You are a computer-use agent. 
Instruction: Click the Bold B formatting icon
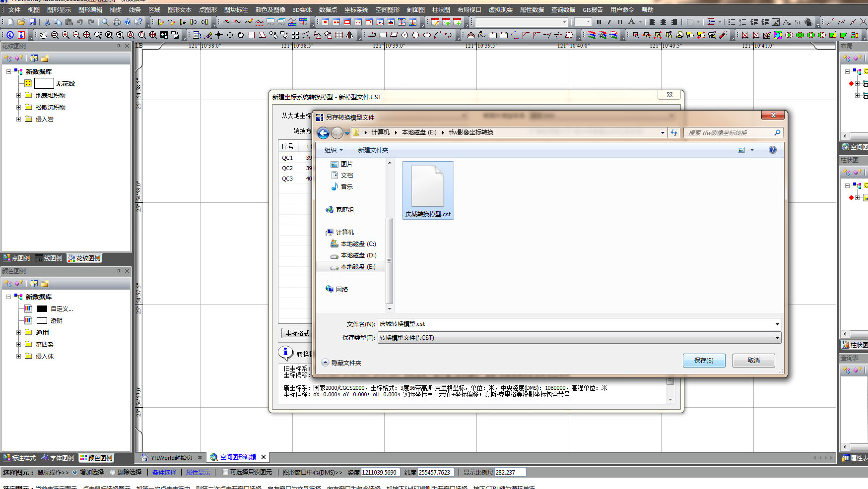599,22
